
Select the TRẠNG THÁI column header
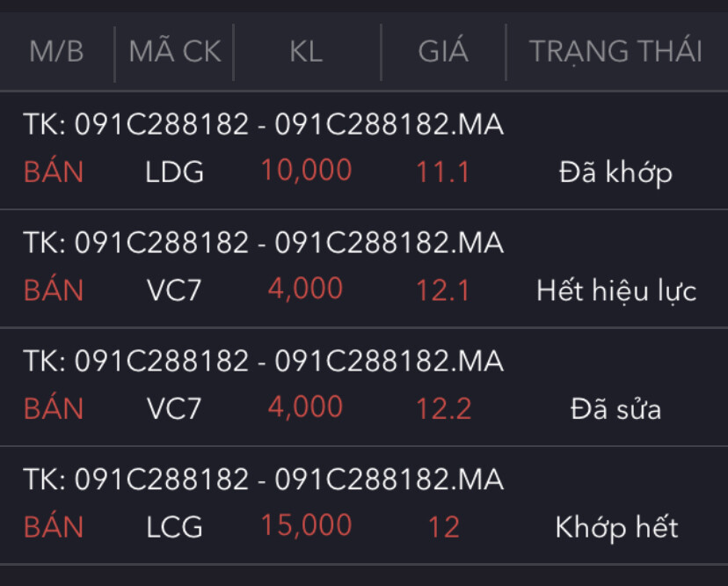[615, 52]
